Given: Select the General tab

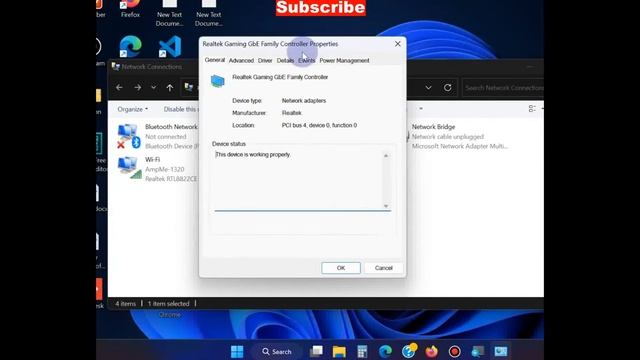Looking at the screenshot, I should (x=215, y=60).
